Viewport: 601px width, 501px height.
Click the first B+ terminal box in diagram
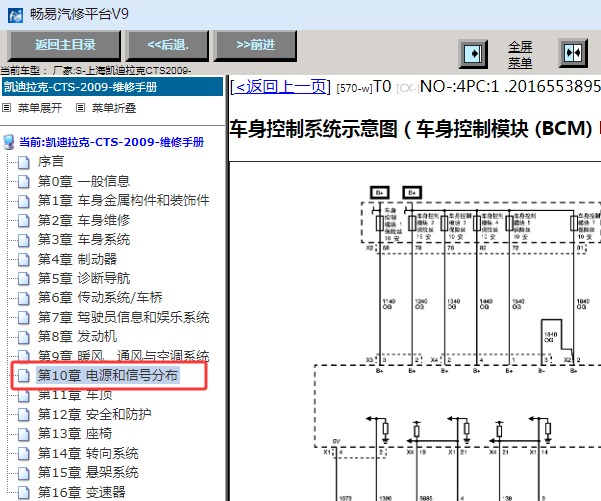pos(380,192)
